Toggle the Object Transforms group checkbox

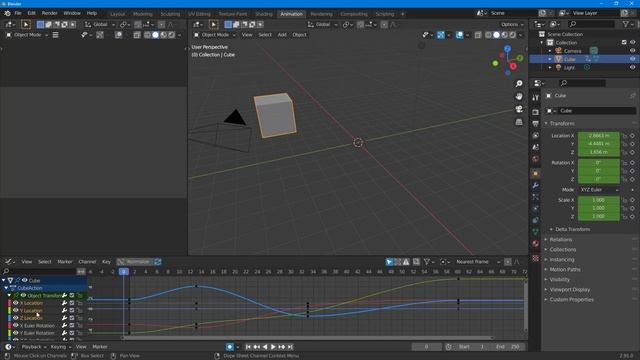(x=72, y=295)
